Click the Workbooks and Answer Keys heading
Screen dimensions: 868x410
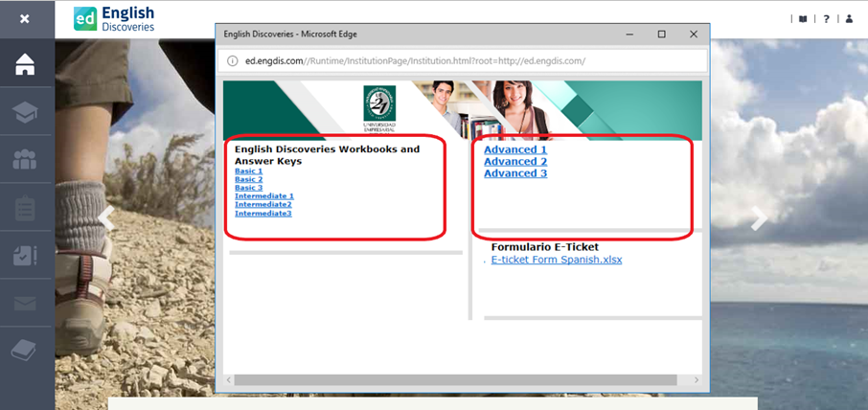pyautogui.click(x=327, y=155)
